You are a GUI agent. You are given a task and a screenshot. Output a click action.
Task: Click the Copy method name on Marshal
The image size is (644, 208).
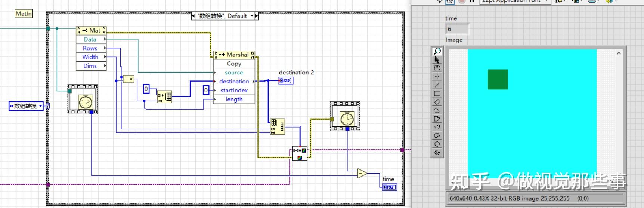[x=234, y=64]
